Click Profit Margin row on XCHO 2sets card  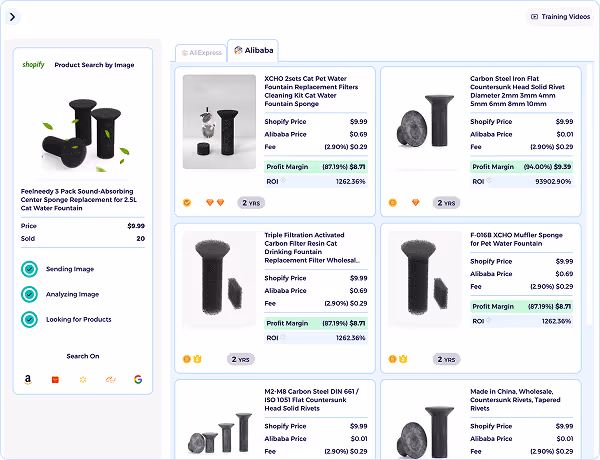pos(316,167)
